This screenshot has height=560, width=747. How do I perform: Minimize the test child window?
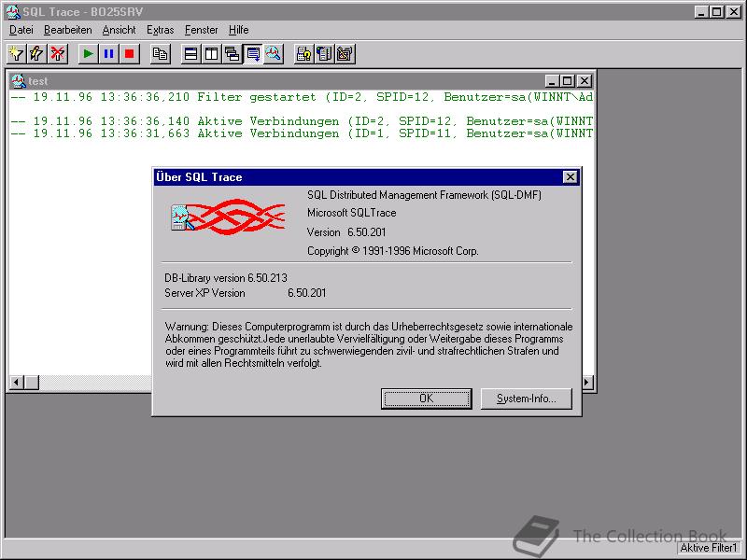[552, 81]
